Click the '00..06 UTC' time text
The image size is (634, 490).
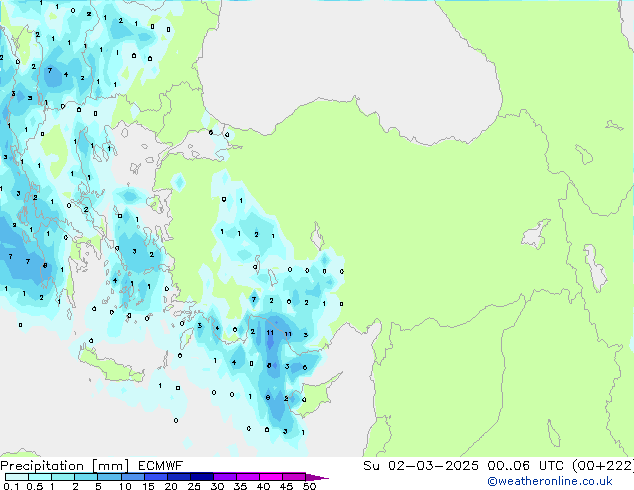coord(525,466)
